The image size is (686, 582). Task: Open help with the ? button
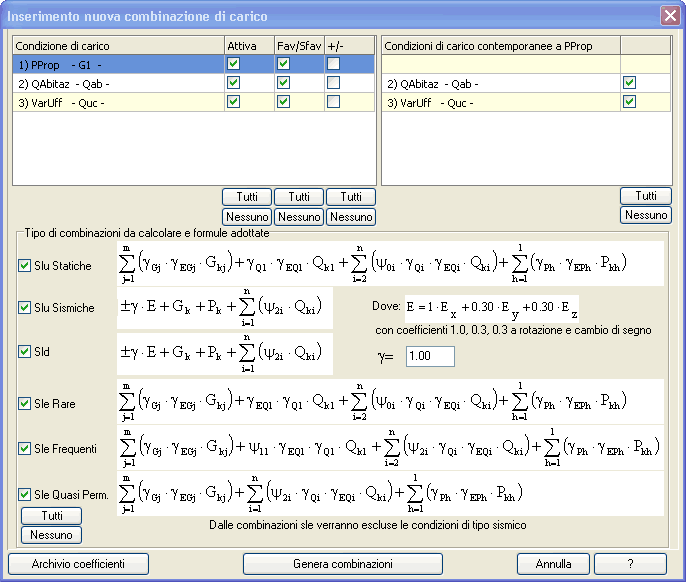click(630, 564)
